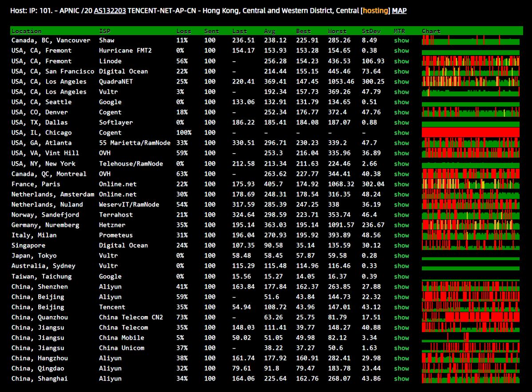Show MTR for France, Paris Online.net

point(401,184)
